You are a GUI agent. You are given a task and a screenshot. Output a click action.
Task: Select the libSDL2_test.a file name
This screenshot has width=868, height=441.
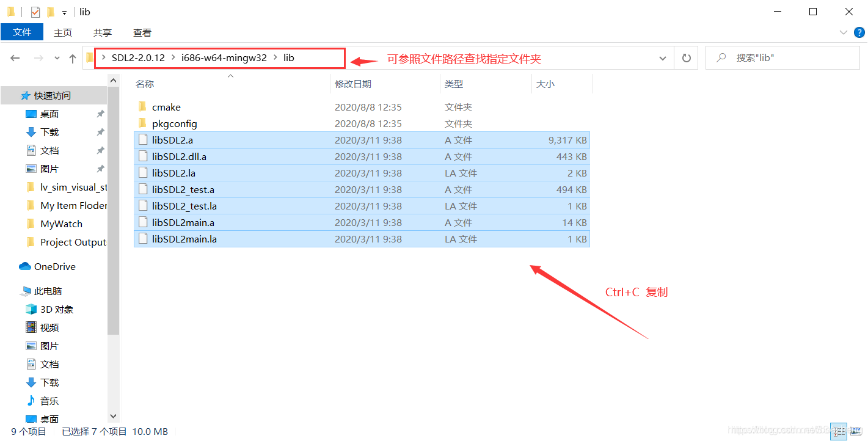click(x=183, y=189)
